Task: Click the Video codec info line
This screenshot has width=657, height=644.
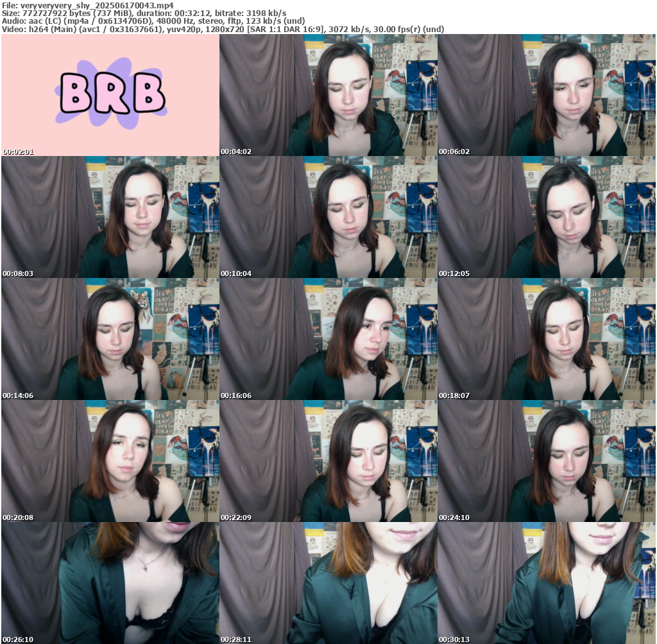Action: 223,29
